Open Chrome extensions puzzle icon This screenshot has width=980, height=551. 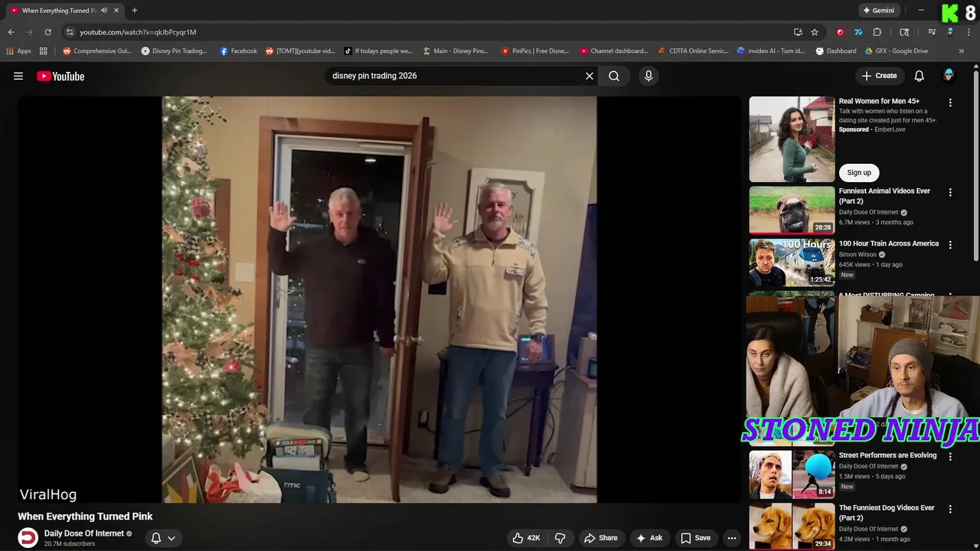(x=877, y=32)
